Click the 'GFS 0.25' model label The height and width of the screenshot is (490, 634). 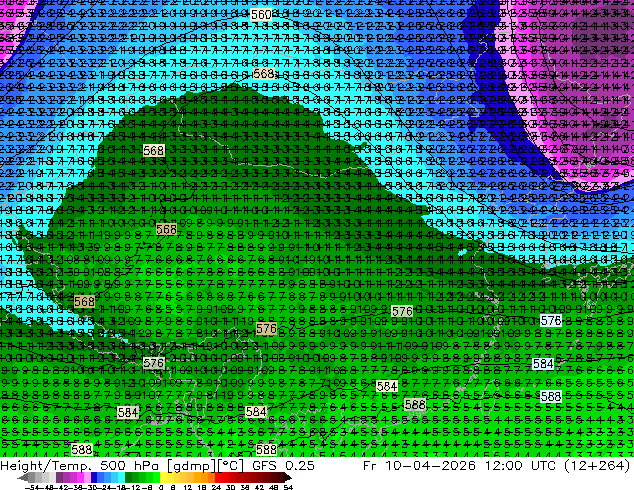point(283,466)
